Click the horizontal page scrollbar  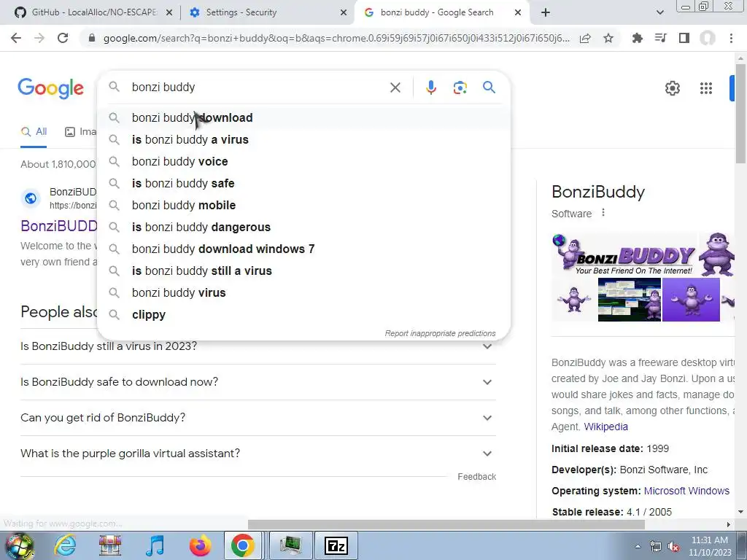pos(446,524)
